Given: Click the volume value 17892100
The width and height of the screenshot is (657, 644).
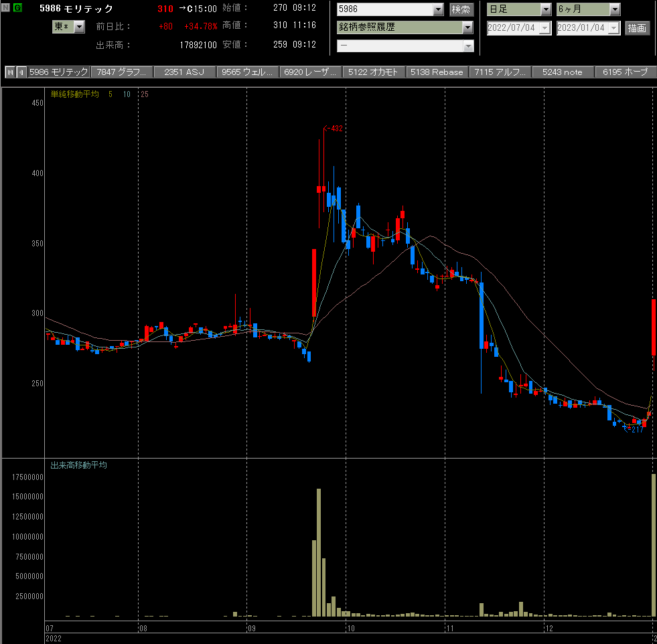Looking at the screenshot, I should [x=198, y=45].
